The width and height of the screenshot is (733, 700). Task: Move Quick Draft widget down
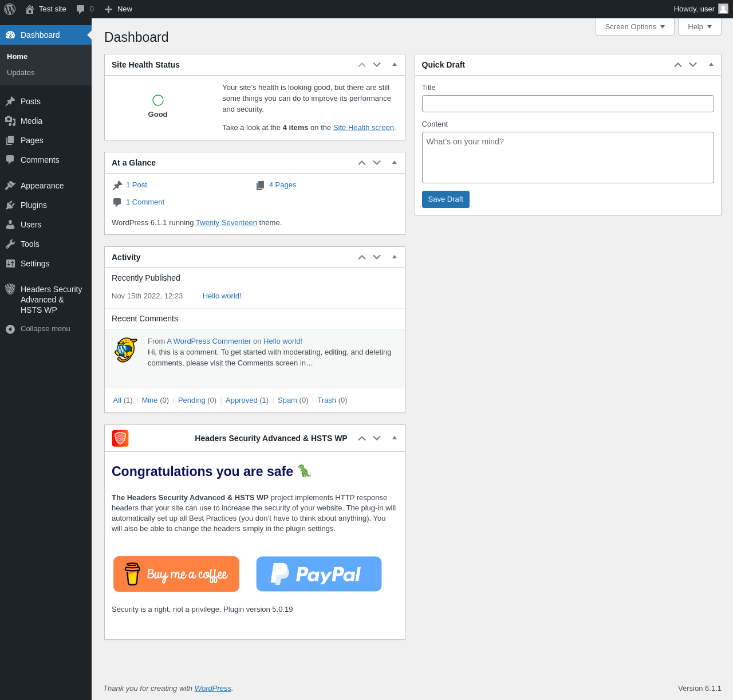click(693, 65)
